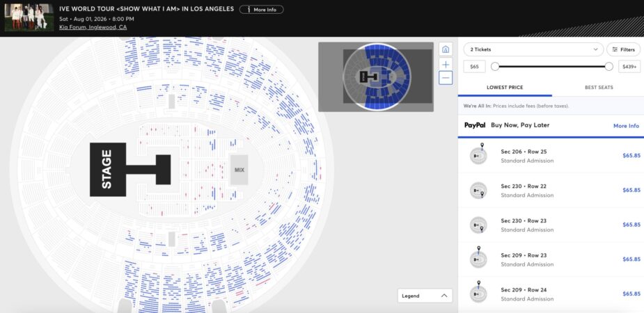Click the Sec 230 Row 23 seat location icon
The height and width of the screenshot is (313, 644).
coord(478,225)
